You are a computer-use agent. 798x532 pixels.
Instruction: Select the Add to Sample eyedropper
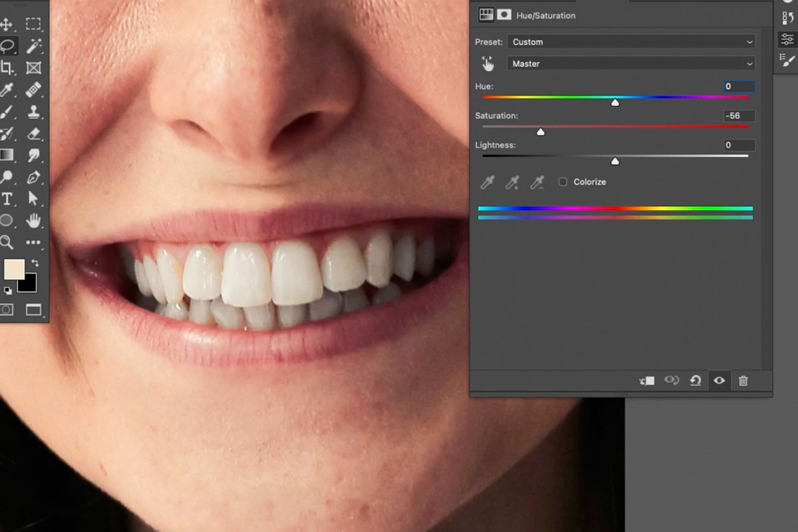tap(512, 182)
